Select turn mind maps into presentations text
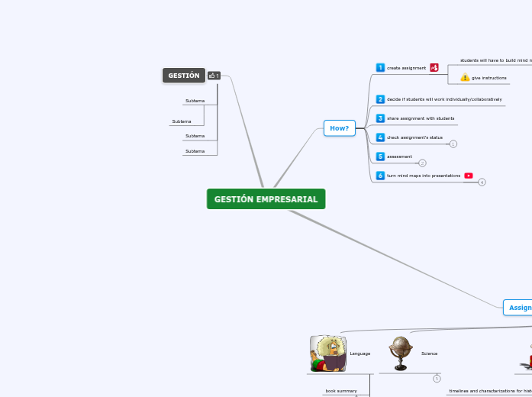 [424, 176]
